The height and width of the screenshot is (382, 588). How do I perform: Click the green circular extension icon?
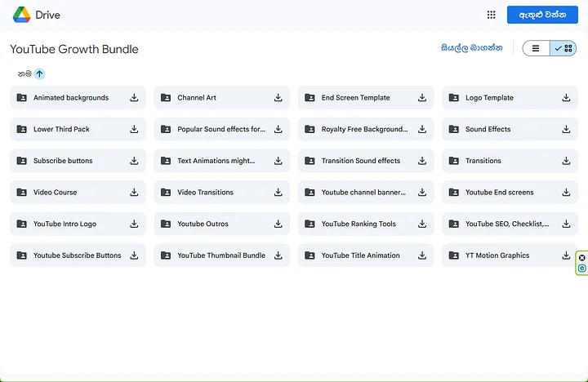pos(581,268)
